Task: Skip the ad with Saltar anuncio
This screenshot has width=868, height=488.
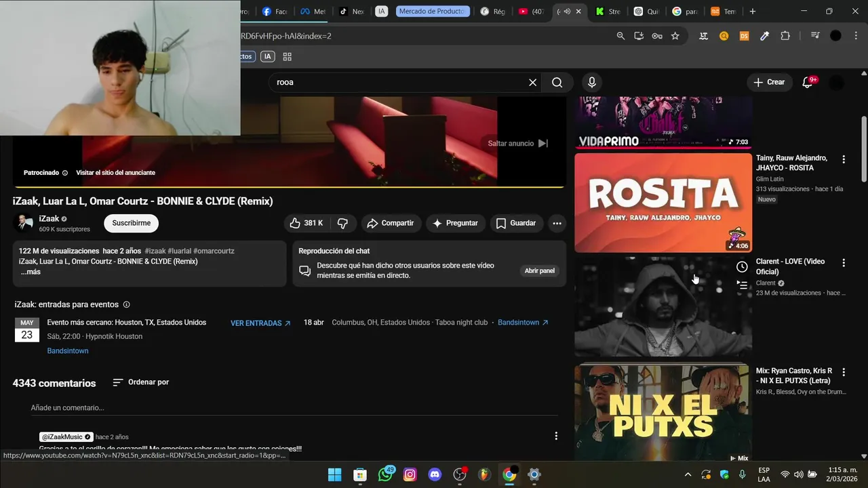Action: pos(518,143)
